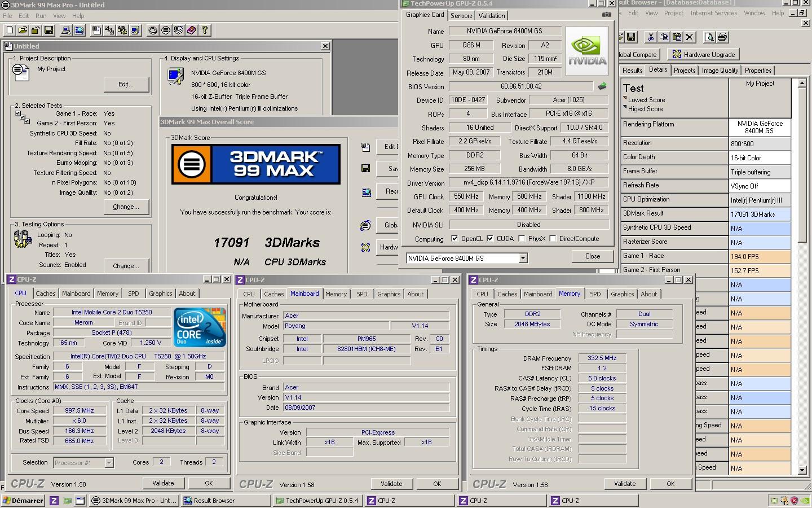The height and width of the screenshot is (508, 812).
Task: Open Internet Services menu in Result Browser
Action: (x=713, y=13)
